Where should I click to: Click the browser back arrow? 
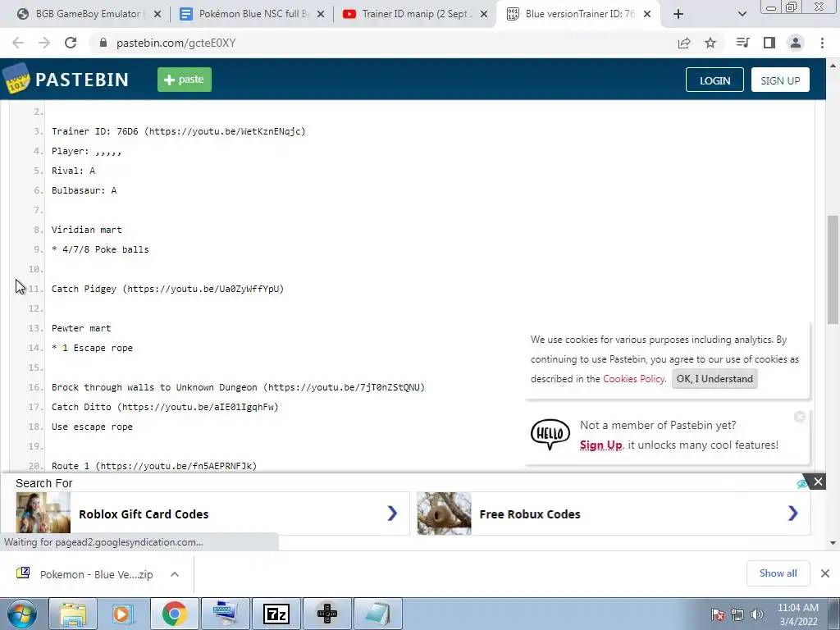(x=18, y=43)
